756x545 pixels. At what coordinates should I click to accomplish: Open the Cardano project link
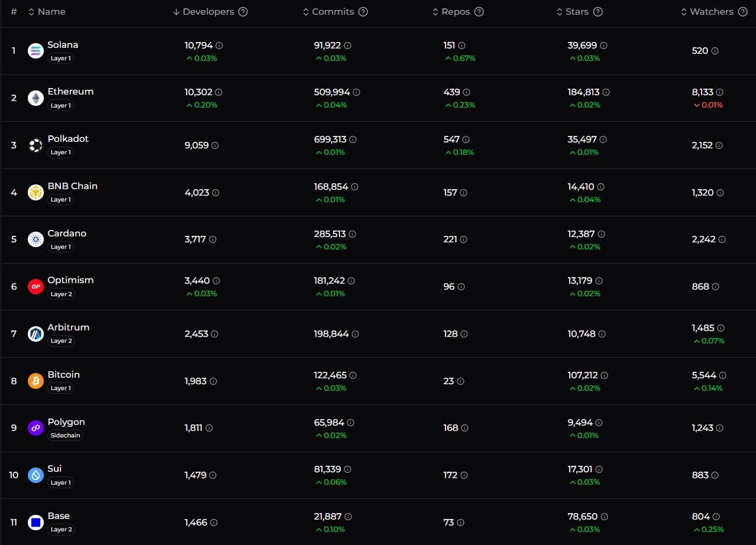pyautogui.click(x=67, y=233)
